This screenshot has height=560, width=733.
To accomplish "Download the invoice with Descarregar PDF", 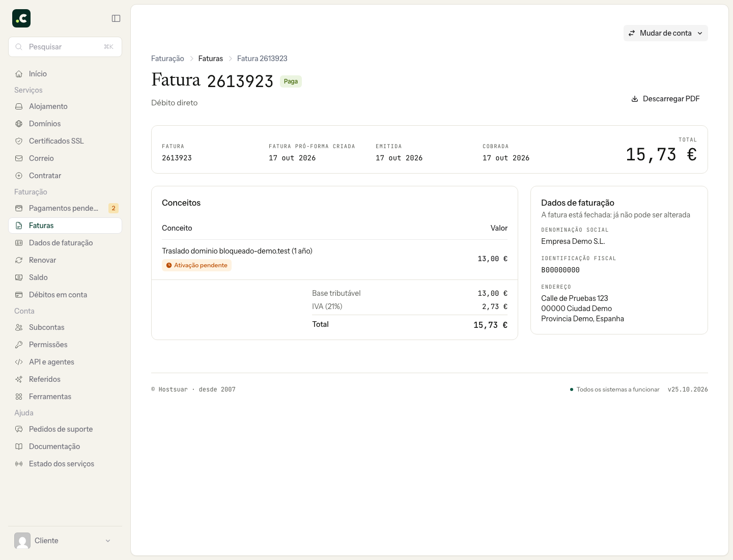I will tap(666, 99).
